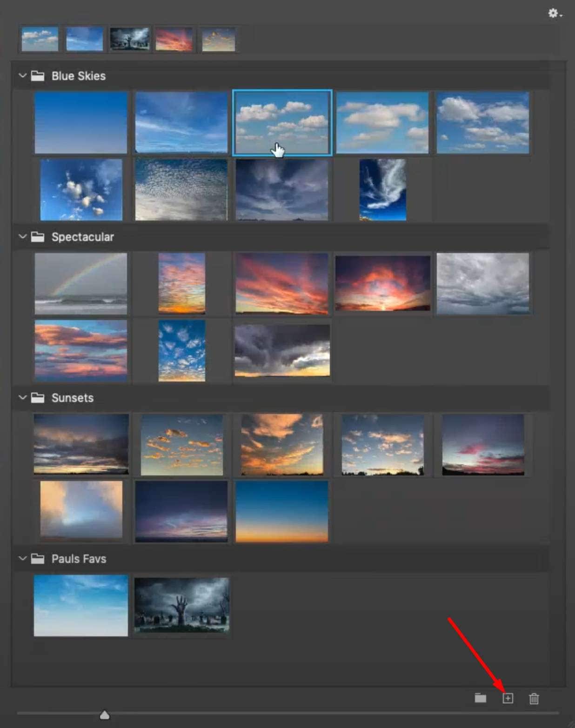Open the gear settings menu
The image size is (575, 728).
[x=554, y=13]
